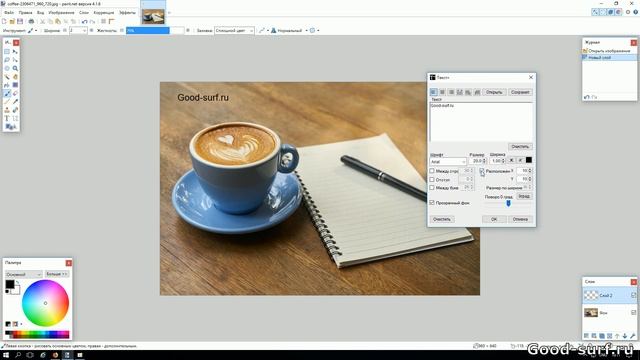Click center-align icon in text dialog

coord(442,92)
